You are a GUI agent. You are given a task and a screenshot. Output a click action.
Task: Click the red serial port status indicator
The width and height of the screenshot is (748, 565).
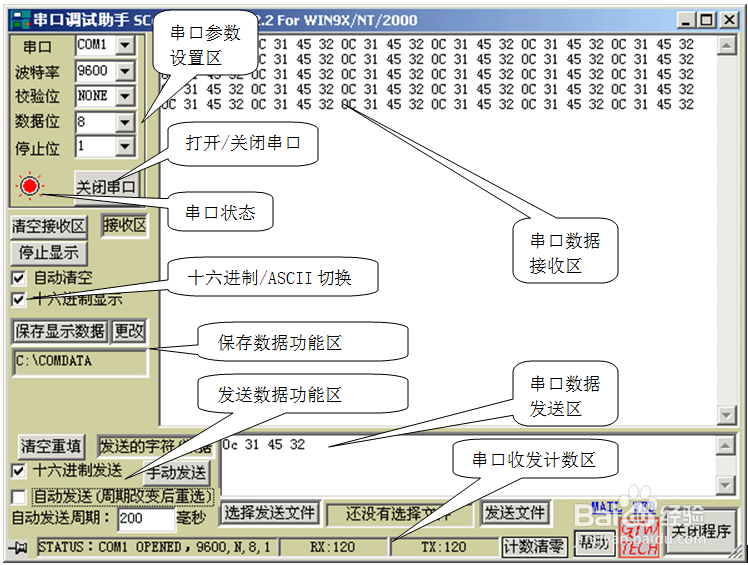pos(30,186)
